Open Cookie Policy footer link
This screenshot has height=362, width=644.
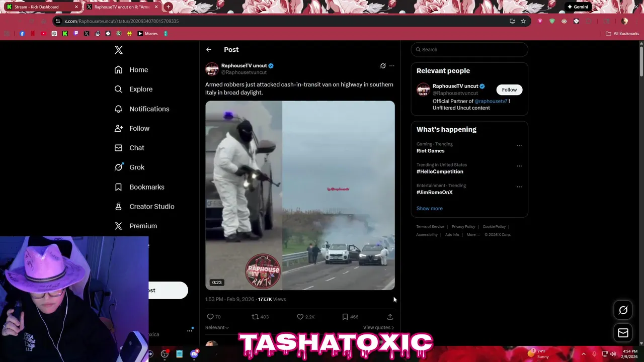point(494,227)
